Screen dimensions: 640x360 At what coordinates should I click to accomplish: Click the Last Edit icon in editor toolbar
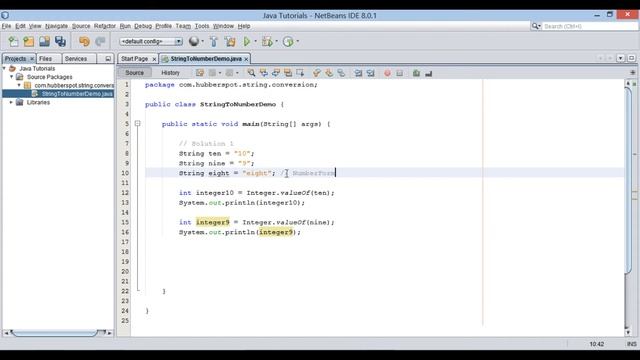200,73
